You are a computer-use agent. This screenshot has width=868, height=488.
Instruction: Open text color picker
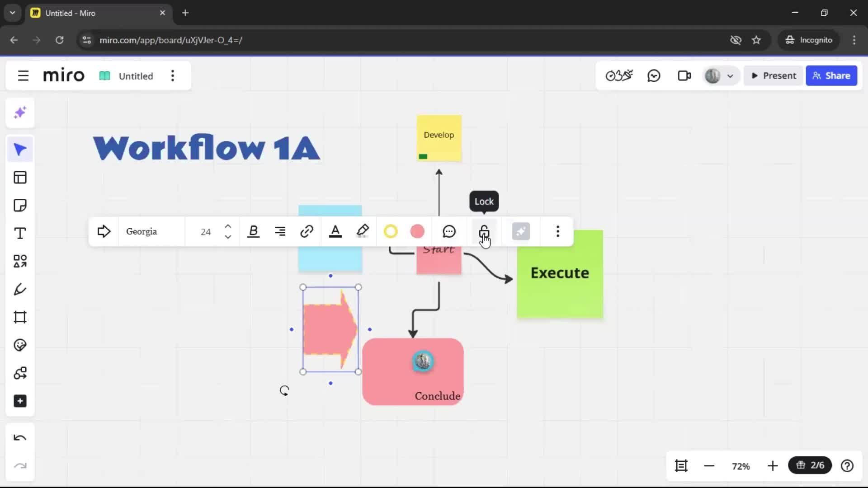(335, 231)
